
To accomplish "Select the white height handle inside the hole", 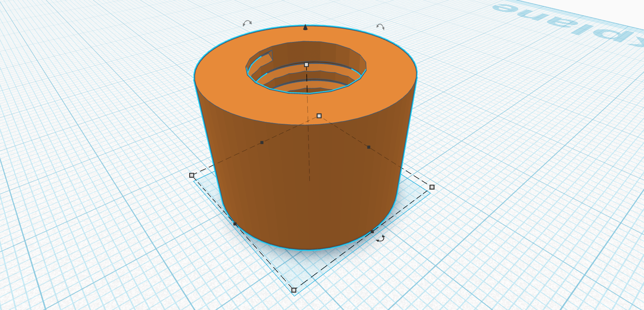I will 306,65.
